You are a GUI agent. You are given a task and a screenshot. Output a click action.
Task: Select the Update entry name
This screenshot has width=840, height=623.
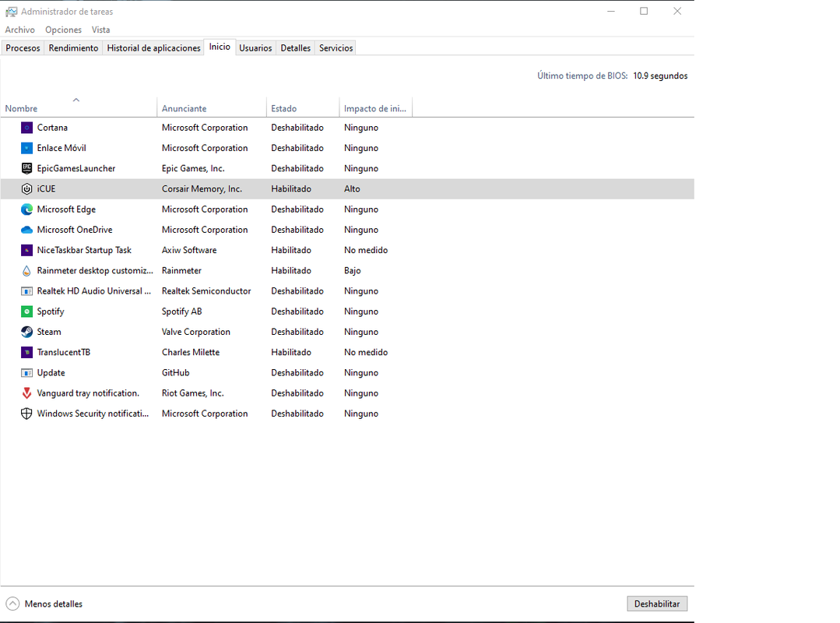click(51, 373)
